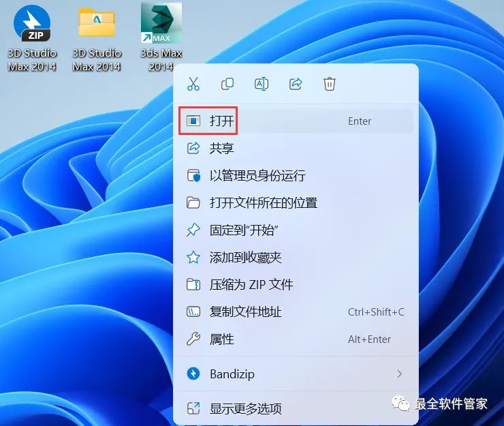Screen dimensions: 504x426
Task: Click the Rename icon in context menu
Action: pos(262,84)
